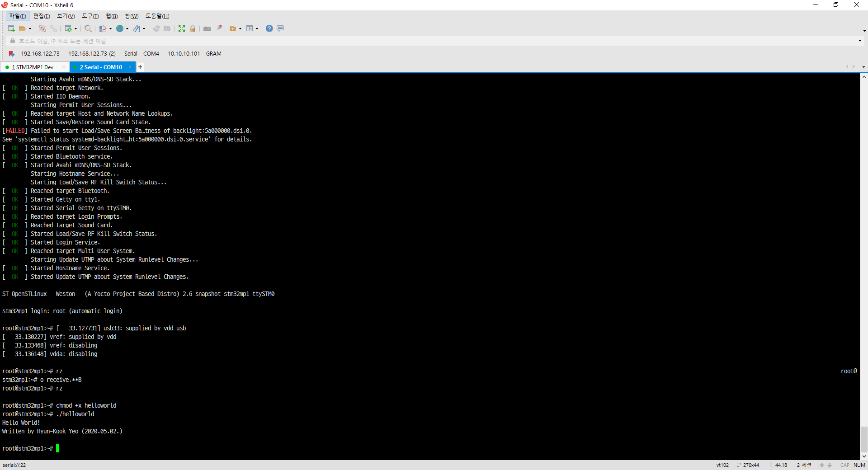The height and width of the screenshot is (470, 868).
Task: Open the 192.168.122.73 (2) quick link
Action: (92, 54)
